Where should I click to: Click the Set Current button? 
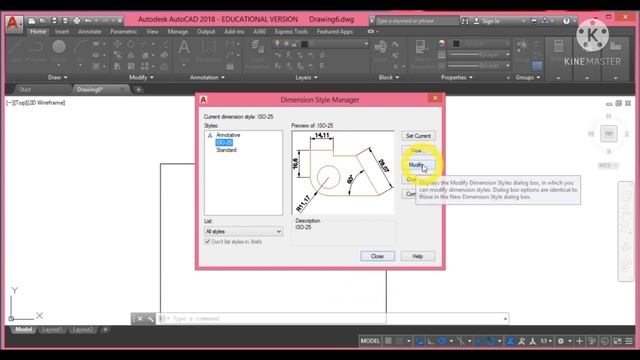[x=418, y=136]
